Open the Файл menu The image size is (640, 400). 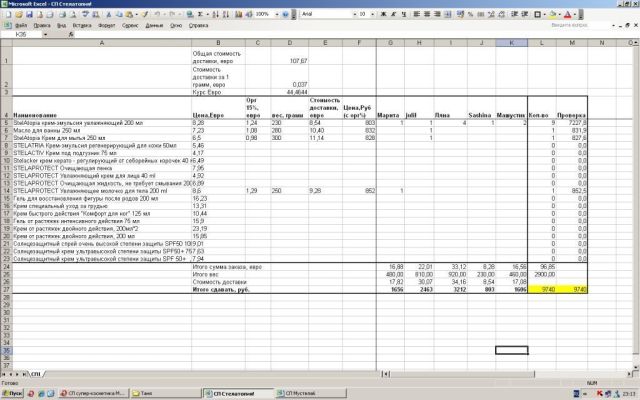coord(20,25)
